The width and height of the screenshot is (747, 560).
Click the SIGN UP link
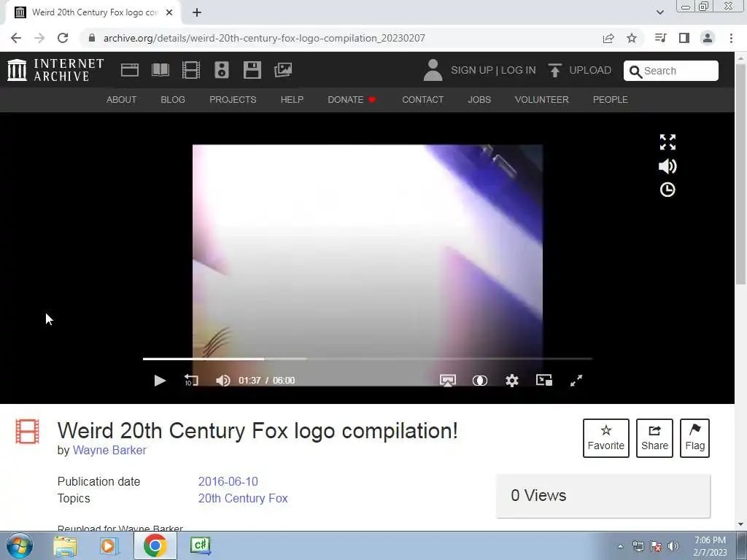472,70
